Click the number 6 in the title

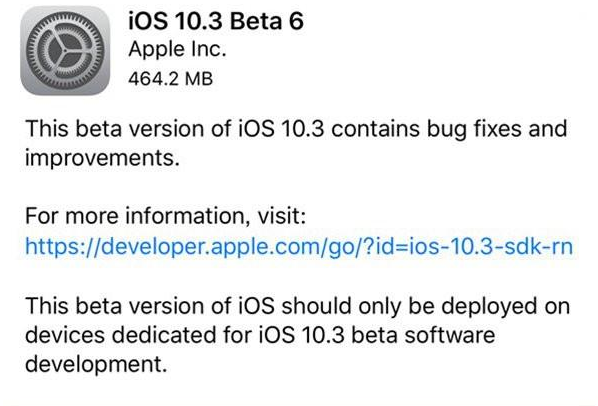tap(296, 21)
